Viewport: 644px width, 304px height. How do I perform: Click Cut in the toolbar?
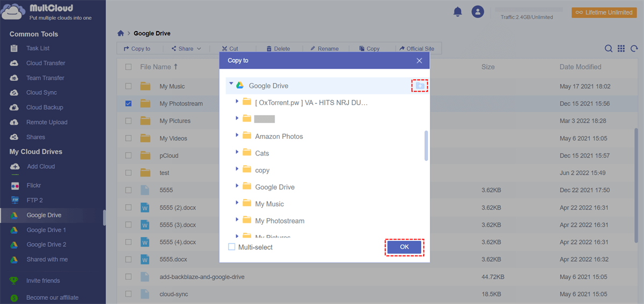[230, 49]
